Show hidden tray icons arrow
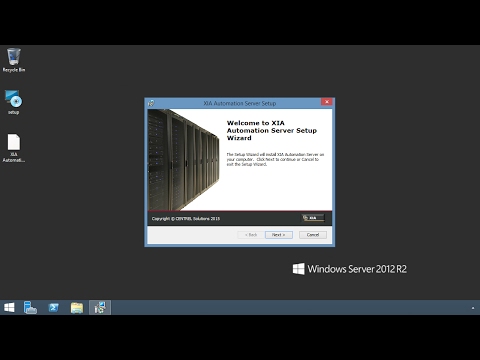 [x=473, y=308]
